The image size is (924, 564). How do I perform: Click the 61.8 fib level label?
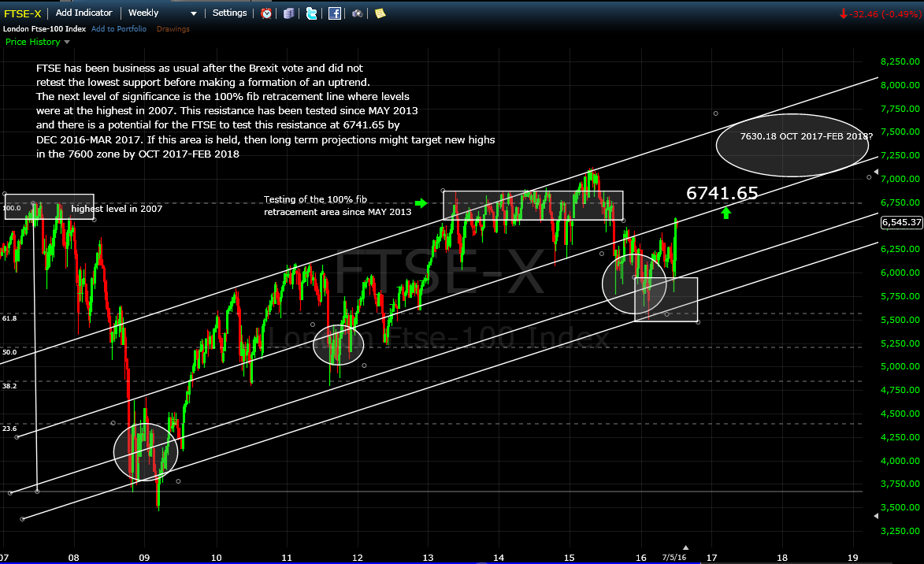(9, 318)
